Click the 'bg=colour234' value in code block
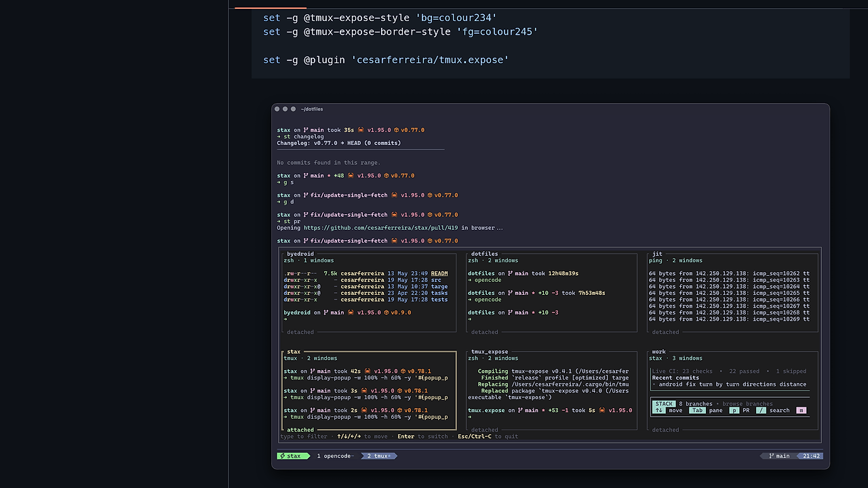The width and height of the screenshot is (868, 488). click(x=456, y=18)
